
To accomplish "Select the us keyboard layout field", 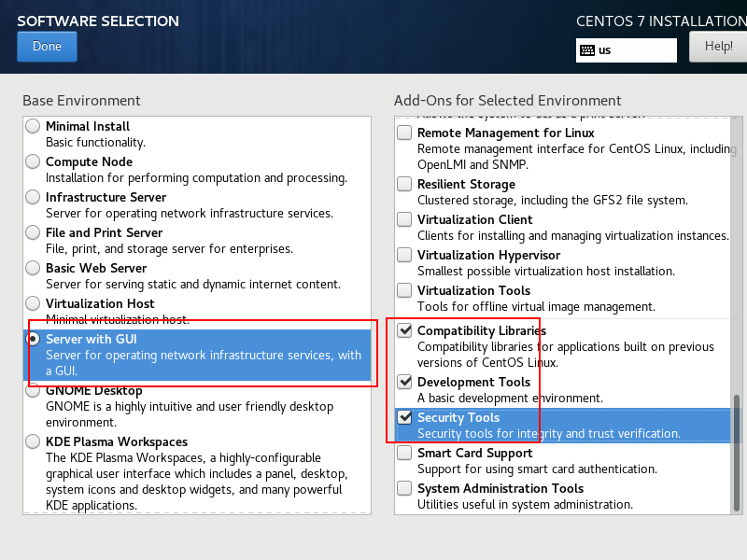I will pyautogui.click(x=635, y=50).
